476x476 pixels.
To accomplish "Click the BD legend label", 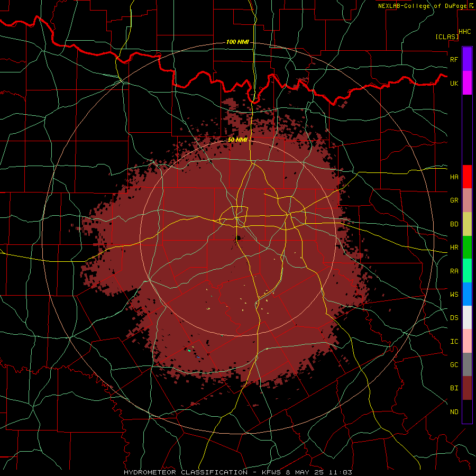I will pyautogui.click(x=454, y=224).
